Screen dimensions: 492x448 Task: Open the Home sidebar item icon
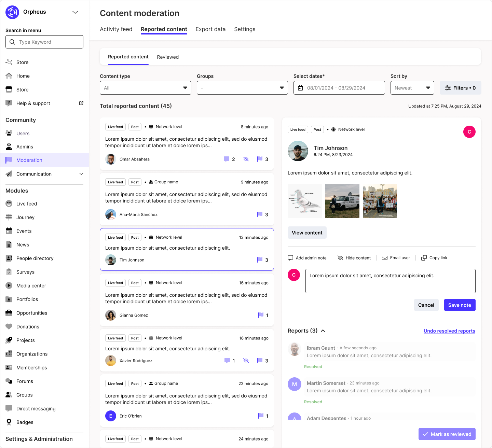pos(9,76)
